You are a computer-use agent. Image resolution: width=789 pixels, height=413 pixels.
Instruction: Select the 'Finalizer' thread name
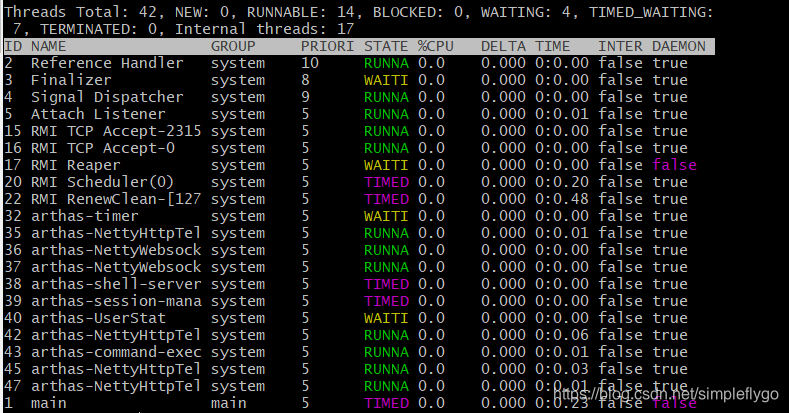pyautogui.click(x=71, y=80)
